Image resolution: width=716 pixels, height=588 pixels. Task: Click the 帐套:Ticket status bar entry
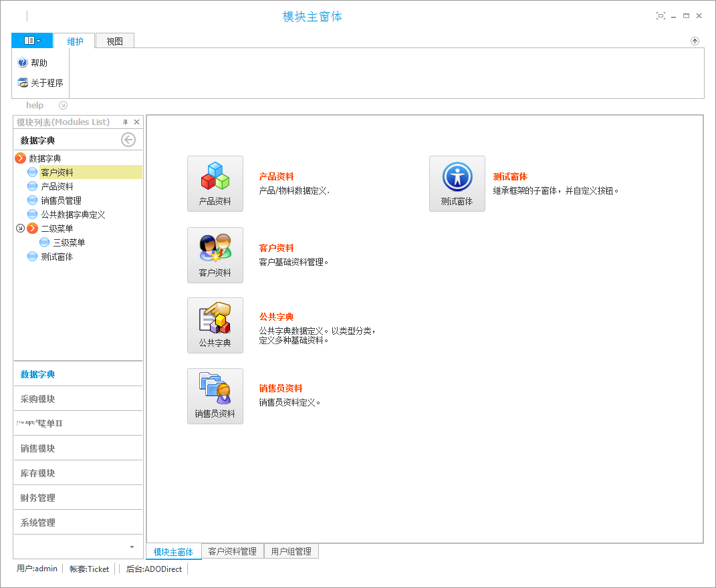point(89,569)
